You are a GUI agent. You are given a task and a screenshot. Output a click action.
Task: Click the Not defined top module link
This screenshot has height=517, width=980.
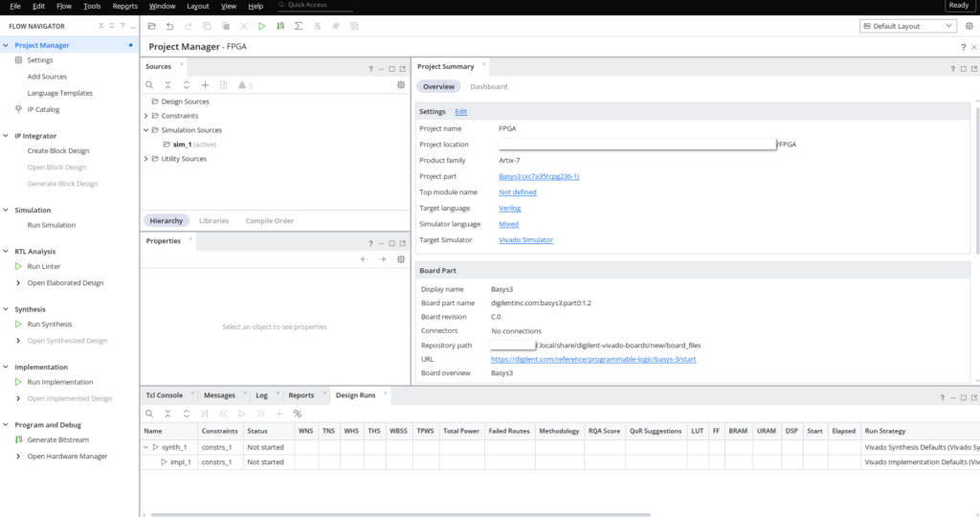coord(518,191)
